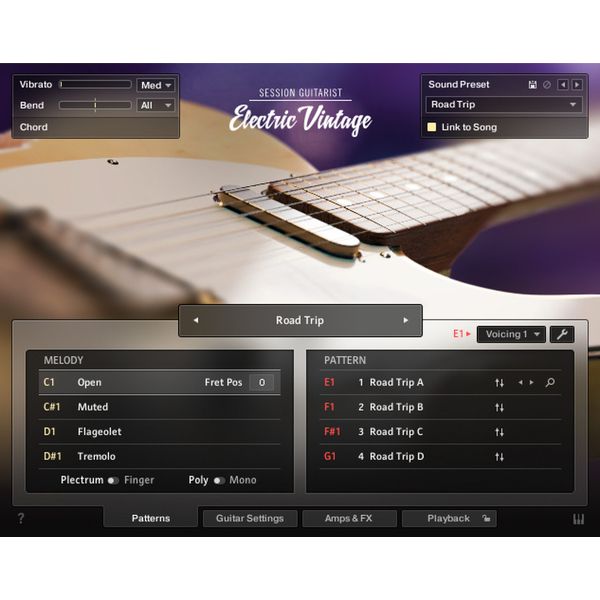Screen dimensions: 600x600
Task: Click the MELODY section heading
Action: click(64, 360)
